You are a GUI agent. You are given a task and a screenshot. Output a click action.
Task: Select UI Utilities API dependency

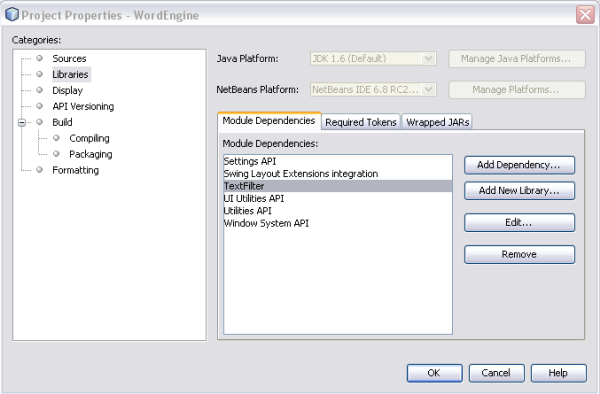[338, 199]
